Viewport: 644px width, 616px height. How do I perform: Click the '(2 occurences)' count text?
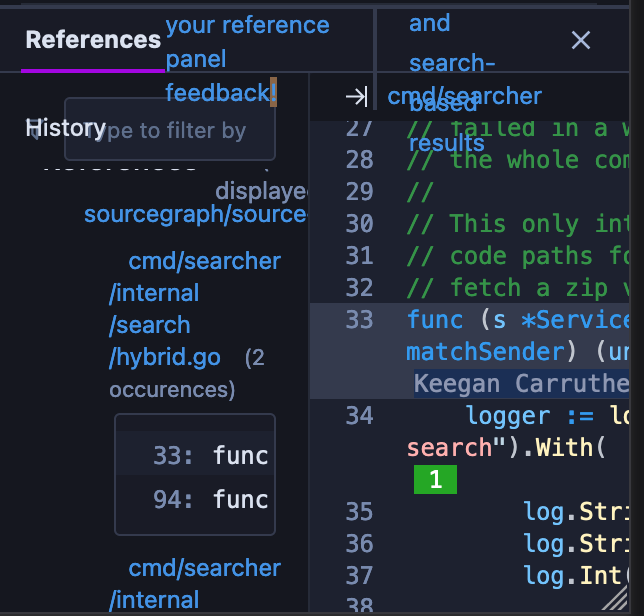(x=187, y=373)
